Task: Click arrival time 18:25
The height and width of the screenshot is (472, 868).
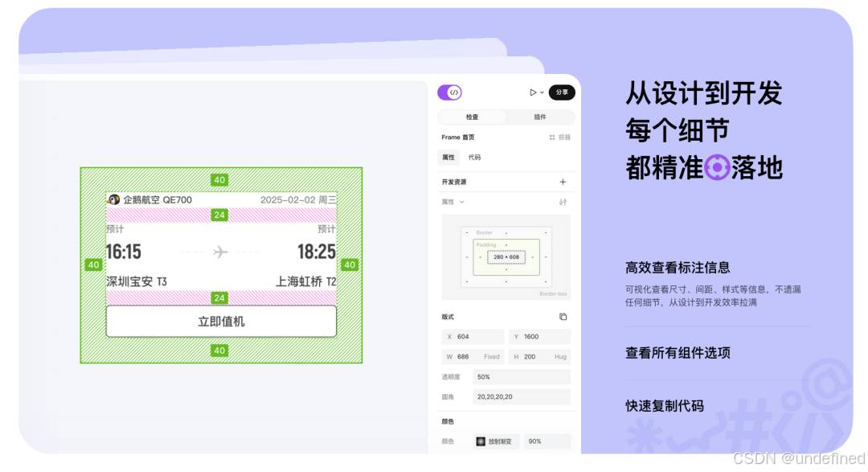Action: click(317, 252)
